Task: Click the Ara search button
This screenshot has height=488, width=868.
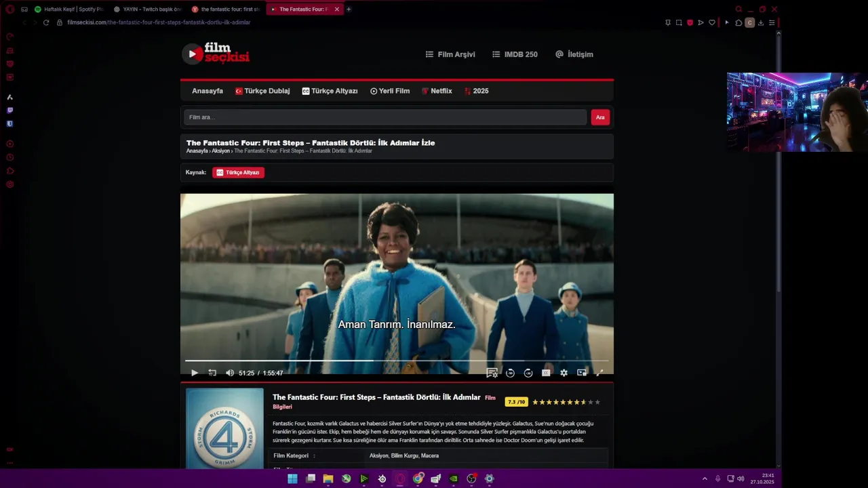Action: point(600,117)
